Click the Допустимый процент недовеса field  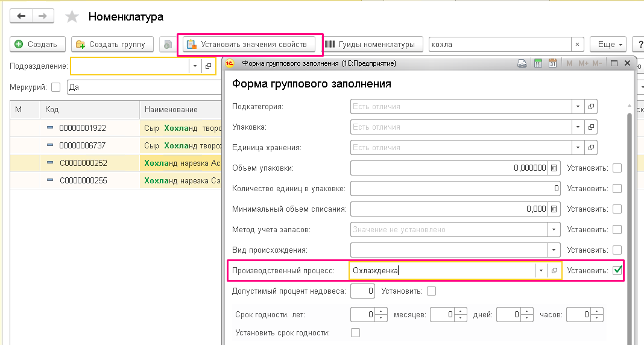pyautogui.click(x=362, y=291)
